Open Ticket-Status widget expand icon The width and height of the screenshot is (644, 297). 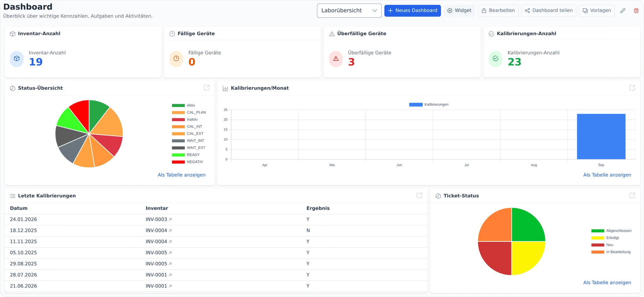pyautogui.click(x=632, y=195)
